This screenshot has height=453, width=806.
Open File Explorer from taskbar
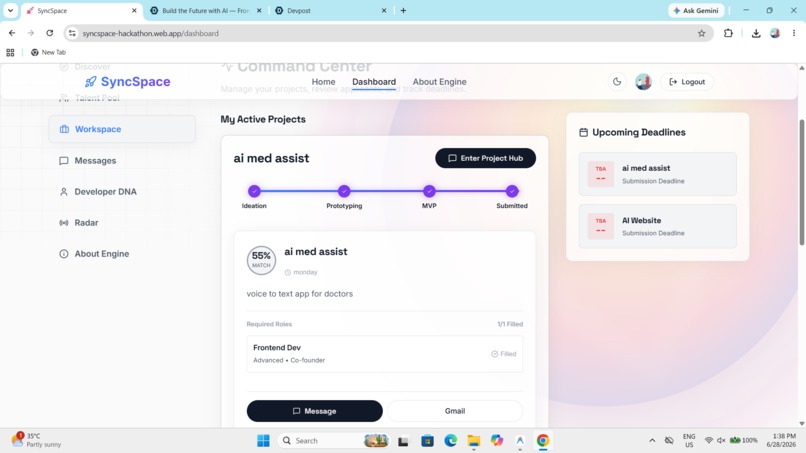(473, 441)
